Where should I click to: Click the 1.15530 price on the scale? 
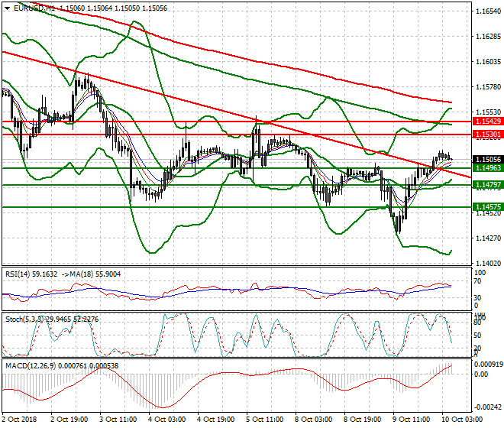tap(488, 112)
